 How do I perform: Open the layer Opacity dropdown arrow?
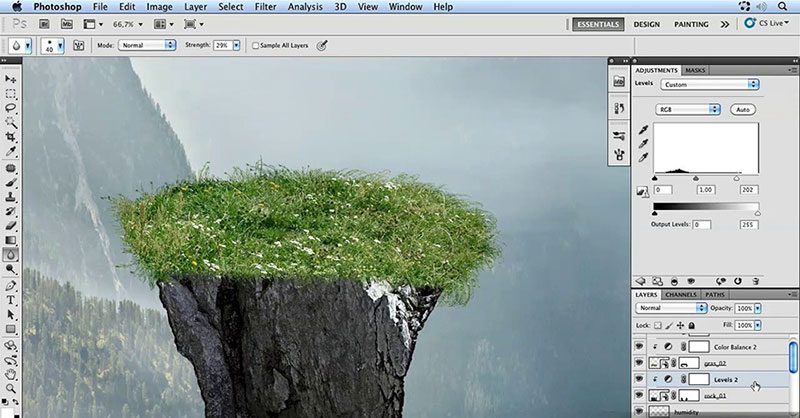click(758, 308)
